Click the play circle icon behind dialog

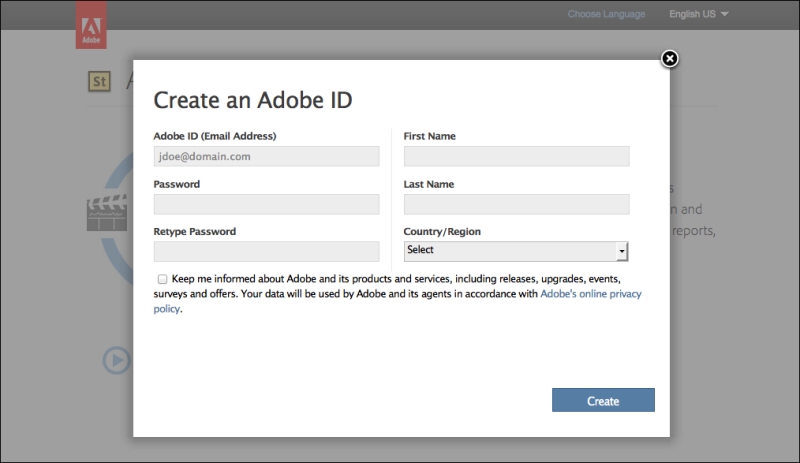117,360
